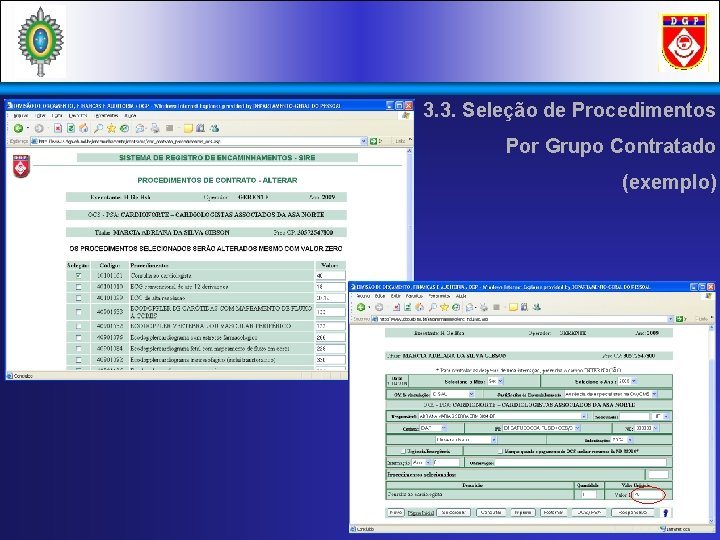Click address bar of the right browser

522,319
